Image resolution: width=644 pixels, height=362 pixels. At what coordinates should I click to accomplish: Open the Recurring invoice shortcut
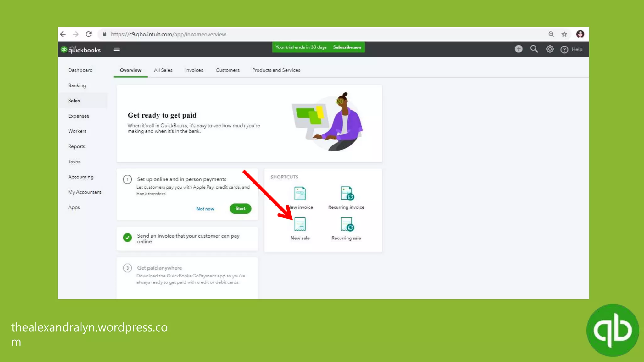(347, 194)
